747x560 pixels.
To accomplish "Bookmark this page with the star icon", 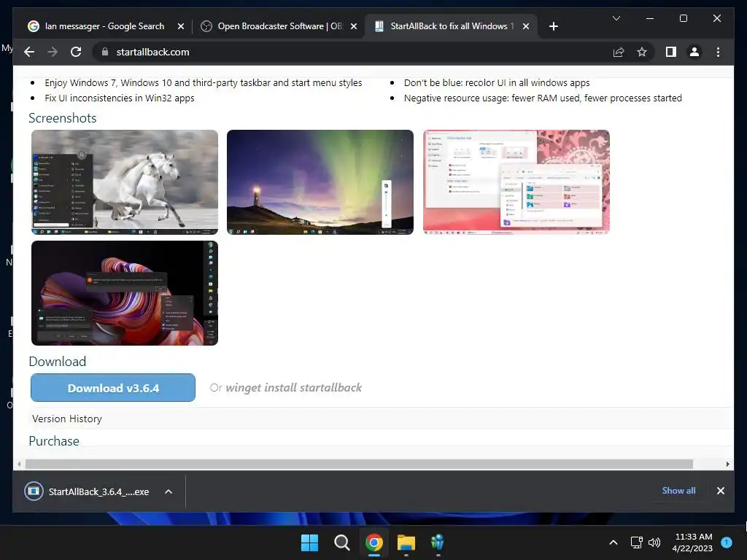I will [642, 52].
